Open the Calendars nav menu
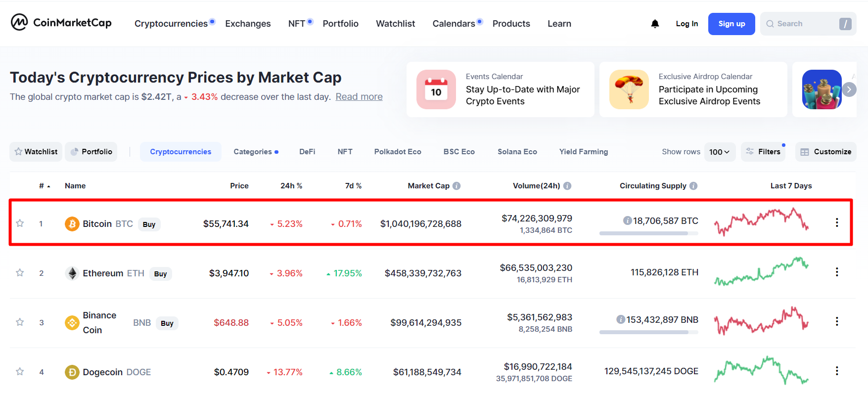Screen dimensions: 868x395 click(454, 24)
